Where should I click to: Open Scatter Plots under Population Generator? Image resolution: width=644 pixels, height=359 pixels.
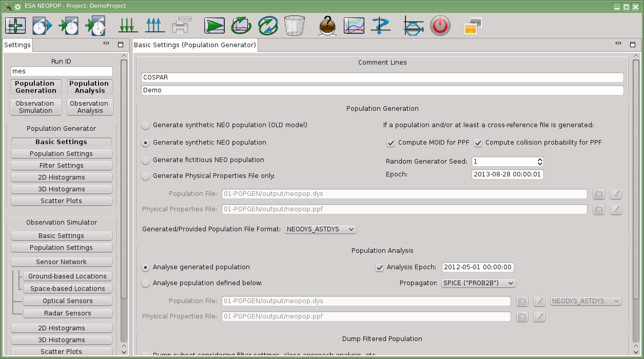tap(62, 201)
